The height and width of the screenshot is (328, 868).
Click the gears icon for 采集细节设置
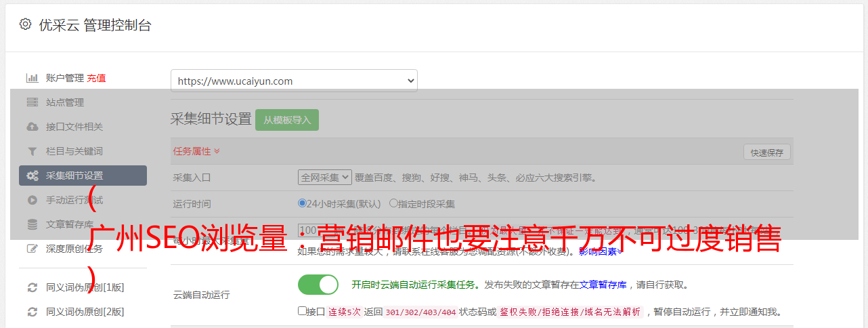pos(32,176)
